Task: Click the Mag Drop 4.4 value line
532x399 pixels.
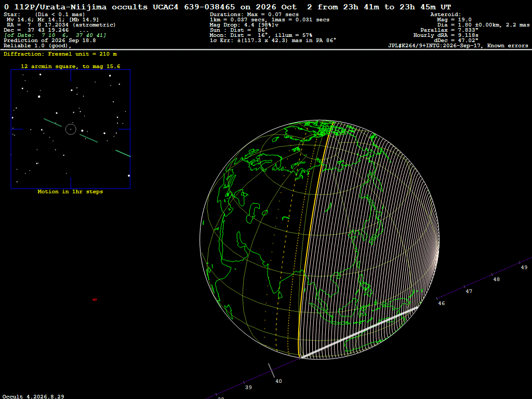Action: (x=244, y=25)
